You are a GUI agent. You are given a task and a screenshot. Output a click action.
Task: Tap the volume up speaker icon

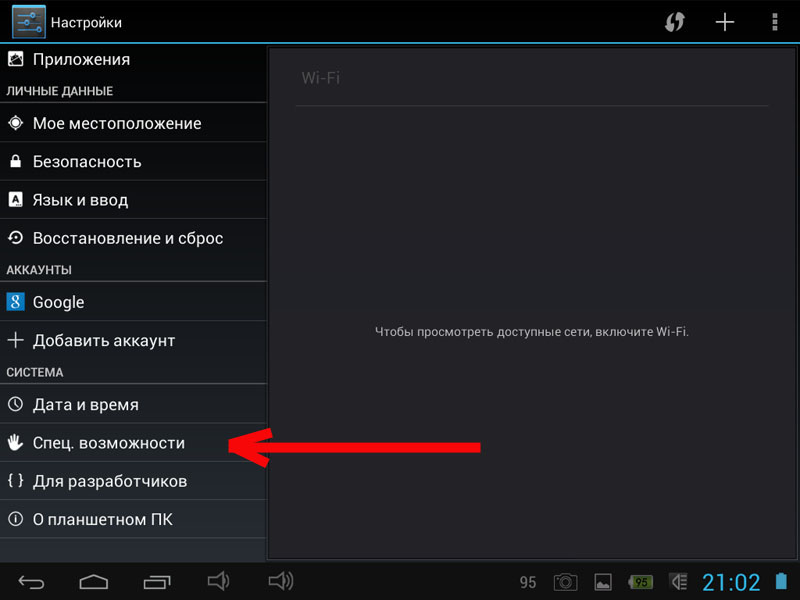[x=281, y=581]
